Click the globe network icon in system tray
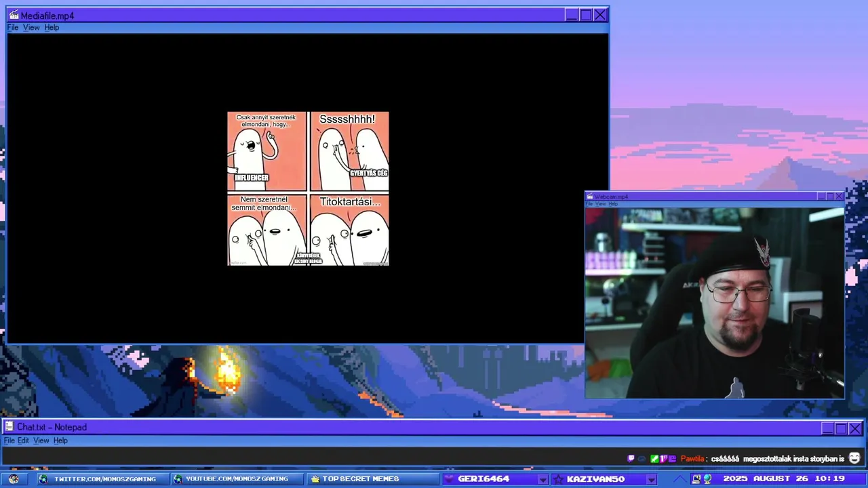This screenshot has height=488, width=868. point(707,479)
